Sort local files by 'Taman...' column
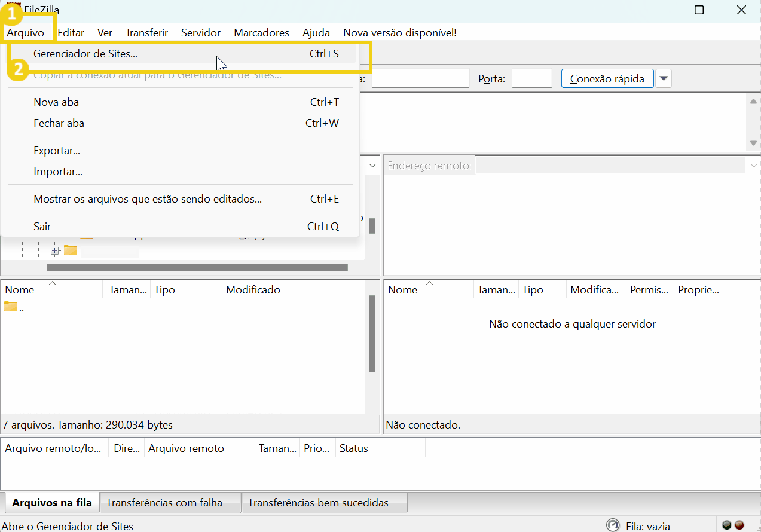This screenshot has height=532, width=761. [x=127, y=290]
